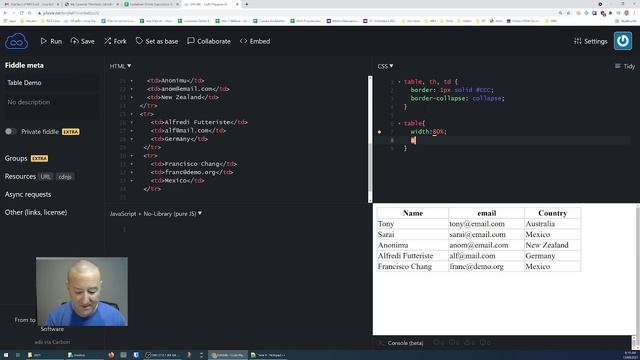Click Set as base
This screenshot has height=360, width=640.
click(157, 41)
